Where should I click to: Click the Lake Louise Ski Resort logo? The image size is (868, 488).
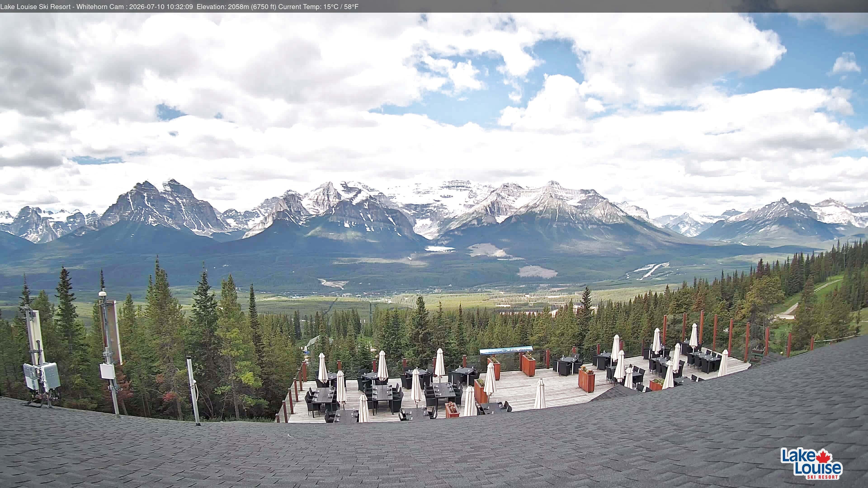[x=811, y=463]
